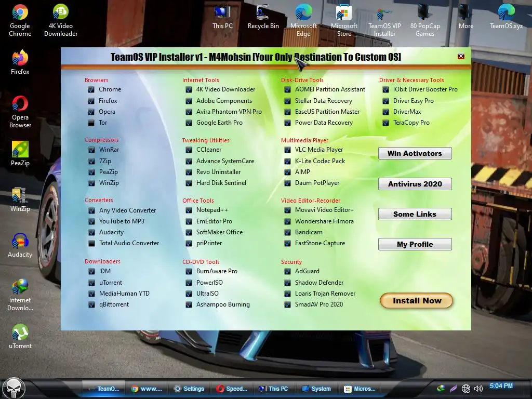Uncheck the Daum PotPlayer checkbox
Screen dimensions: 532x399
point(287,183)
